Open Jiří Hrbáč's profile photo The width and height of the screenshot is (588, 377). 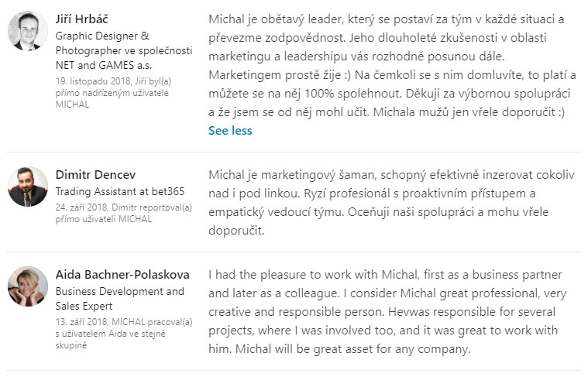(x=28, y=31)
